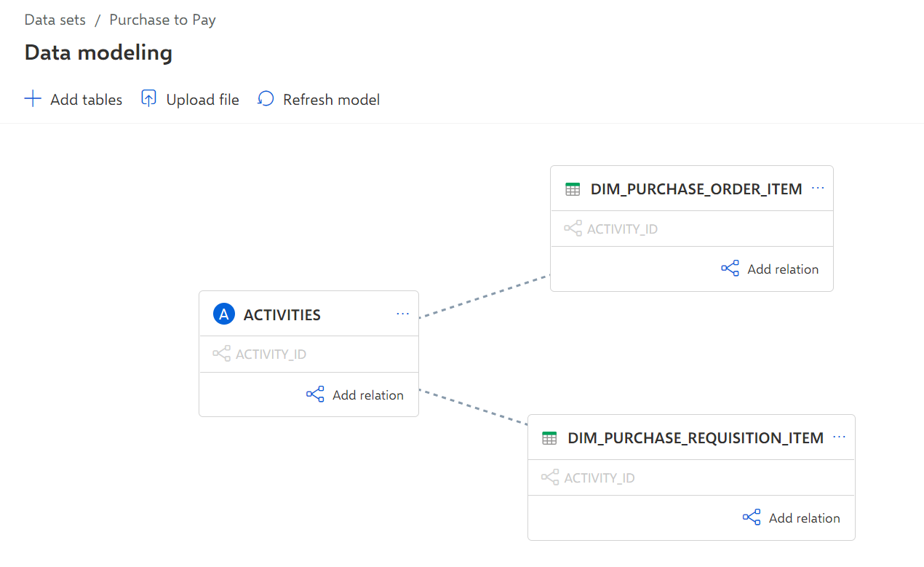The width and height of the screenshot is (924, 567).
Task: Click dashed relation line to DIM_PURCHASE_ORDER_ITEM
Action: tap(485, 296)
